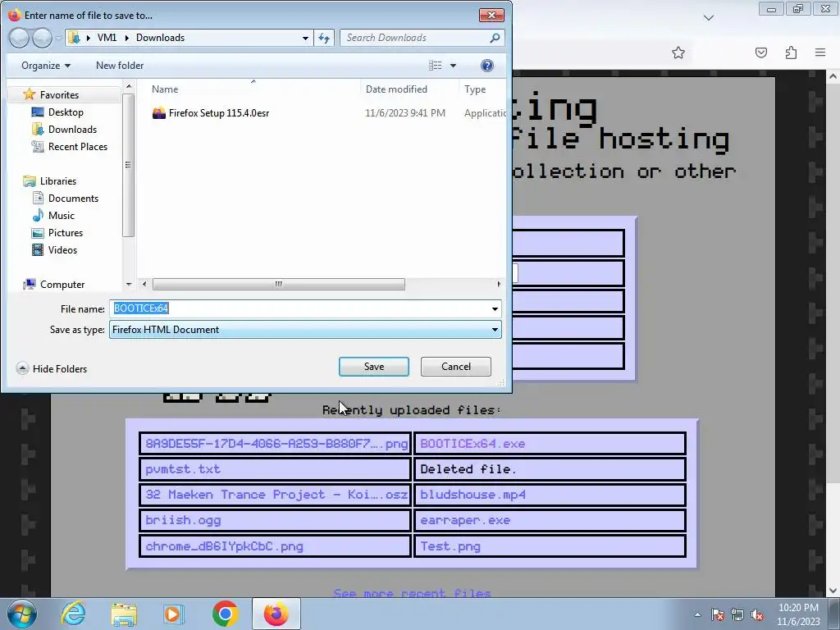Viewport: 840px width, 630px height.
Task: Sort by the Name column header
Action: tap(164, 89)
